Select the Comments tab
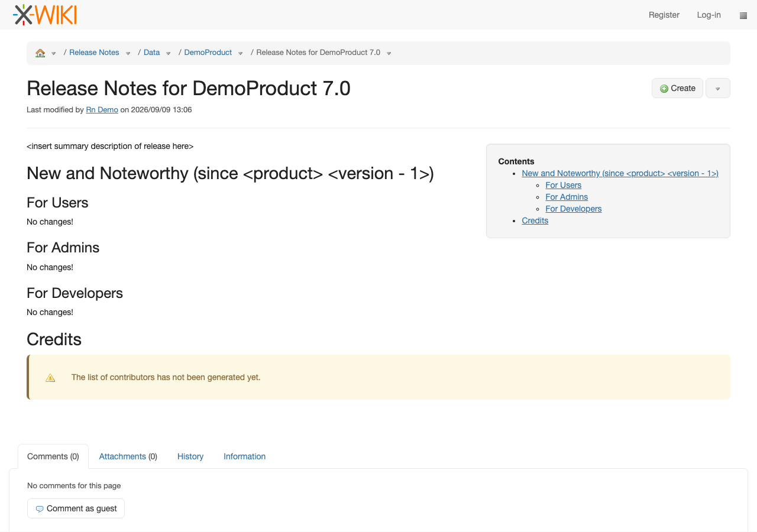This screenshot has width=757, height=532. 53,456
